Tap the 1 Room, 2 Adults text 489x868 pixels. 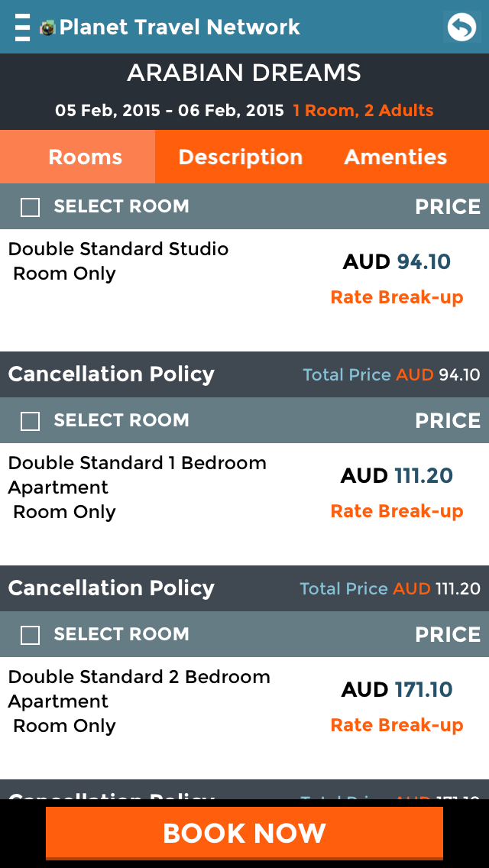click(363, 111)
